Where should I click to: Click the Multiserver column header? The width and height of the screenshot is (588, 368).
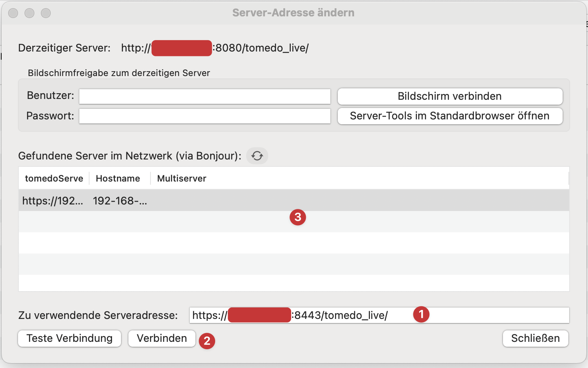click(182, 178)
